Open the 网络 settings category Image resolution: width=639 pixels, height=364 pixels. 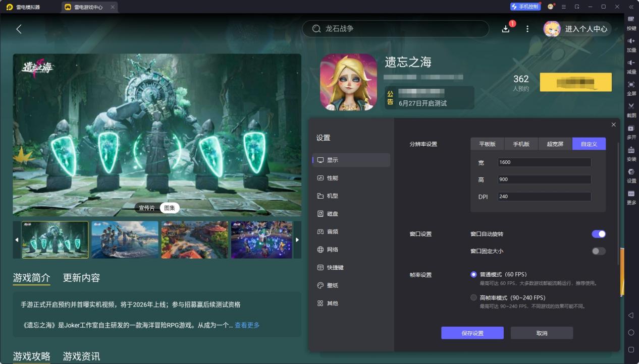[x=351, y=250]
